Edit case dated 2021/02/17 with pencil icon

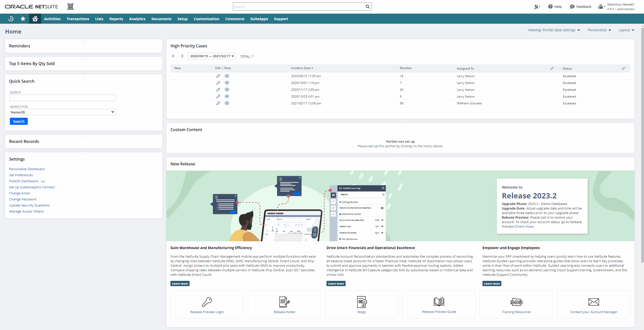point(218,103)
